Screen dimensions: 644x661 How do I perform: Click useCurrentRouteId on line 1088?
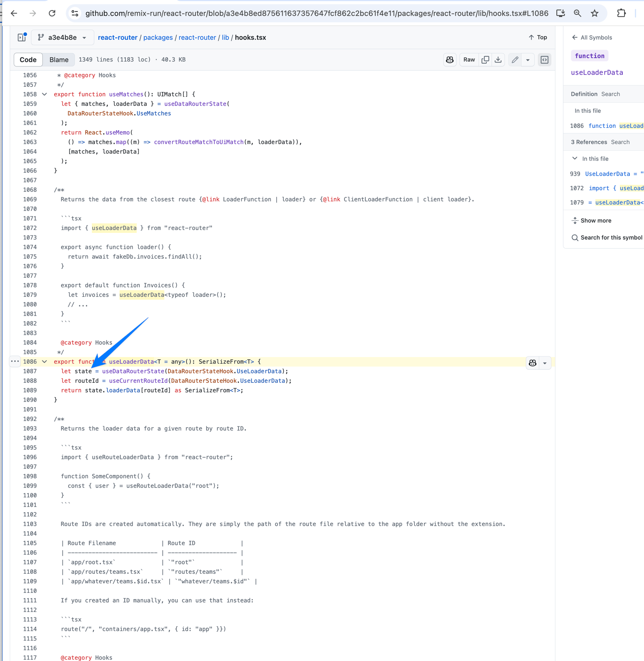coord(138,381)
